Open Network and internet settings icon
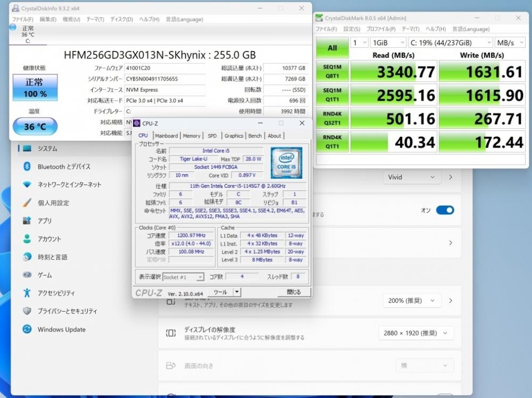Screen dimensions: 532x398 coord(27,185)
